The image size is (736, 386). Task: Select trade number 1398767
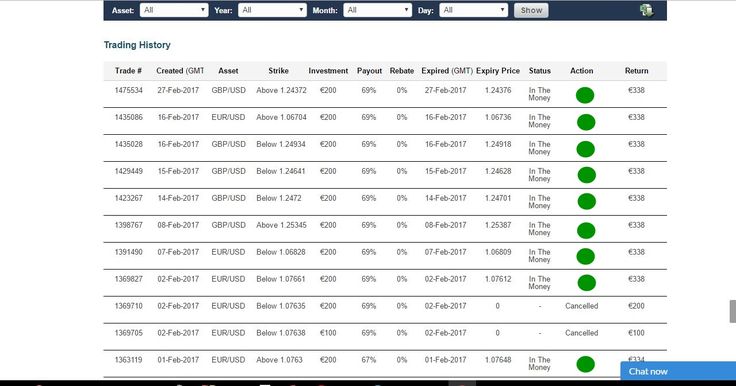pyautogui.click(x=129, y=225)
